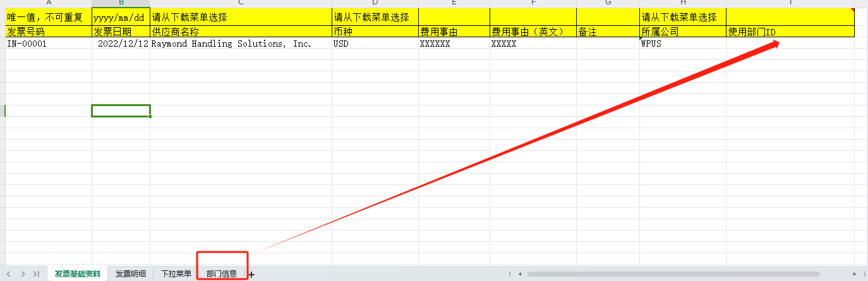Select Raymond Handling Solutions, Inc. cell
The height and width of the screenshot is (281, 868).
click(x=241, y=44)
